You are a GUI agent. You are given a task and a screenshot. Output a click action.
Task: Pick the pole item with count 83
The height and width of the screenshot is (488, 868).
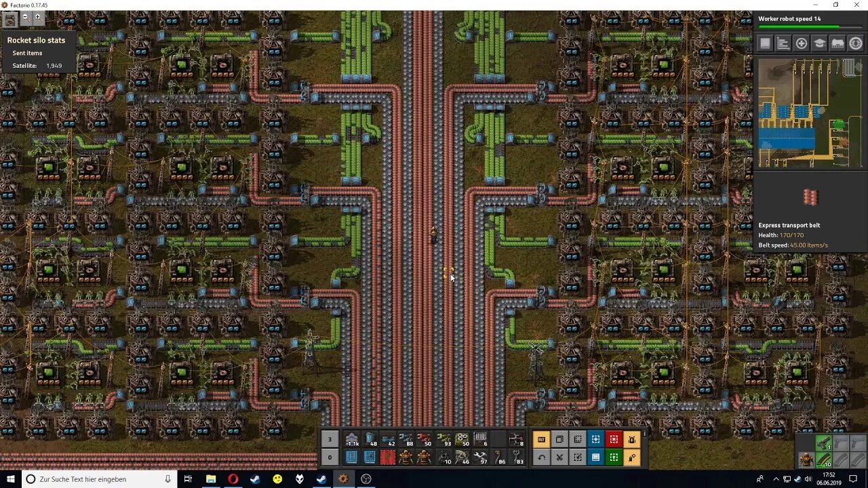click(x=517, y=457)
